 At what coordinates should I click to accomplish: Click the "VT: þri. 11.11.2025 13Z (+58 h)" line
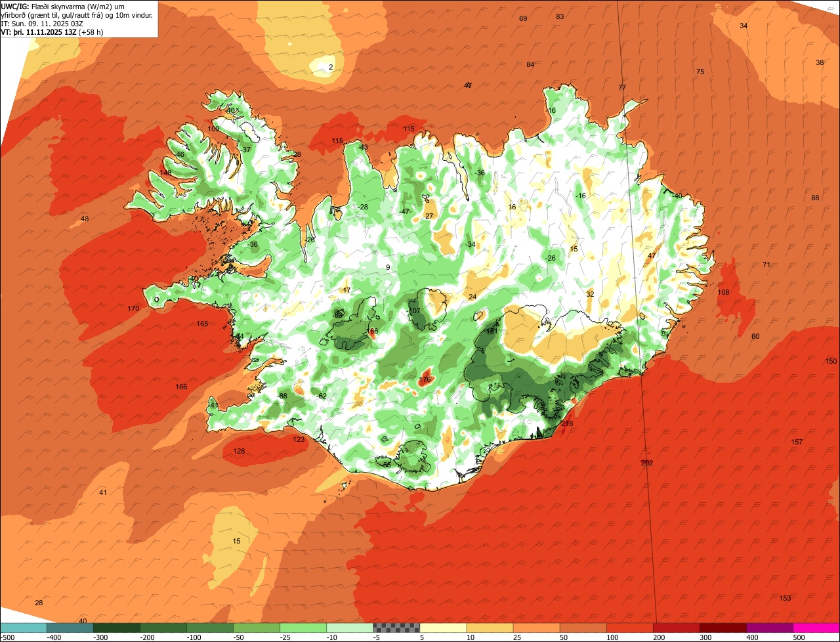pyautogui.click(x=52, y=32)
